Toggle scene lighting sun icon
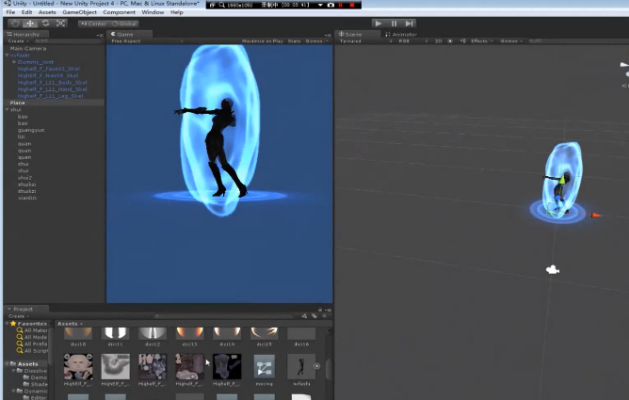The width and height of the screenshot is (629, 400). (x=450, y=41)
